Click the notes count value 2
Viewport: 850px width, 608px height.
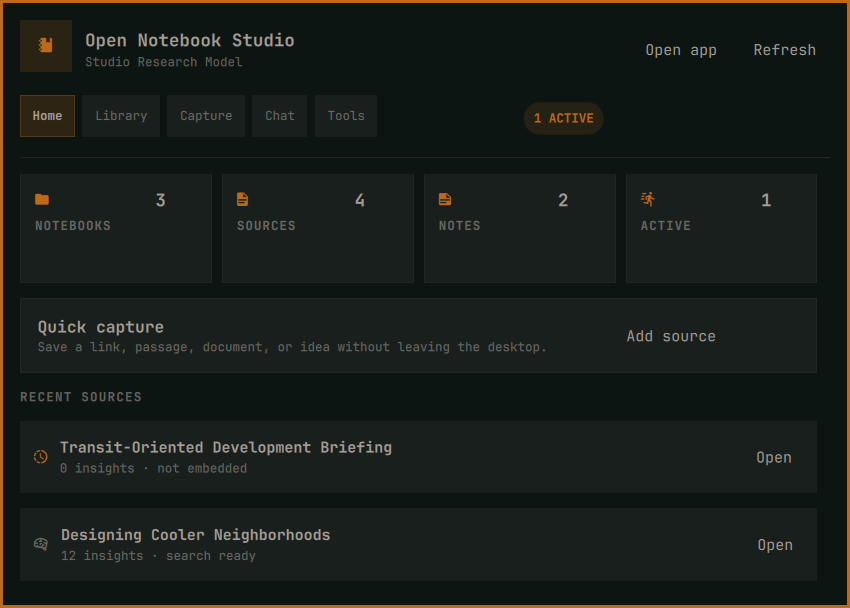(563, 200)
